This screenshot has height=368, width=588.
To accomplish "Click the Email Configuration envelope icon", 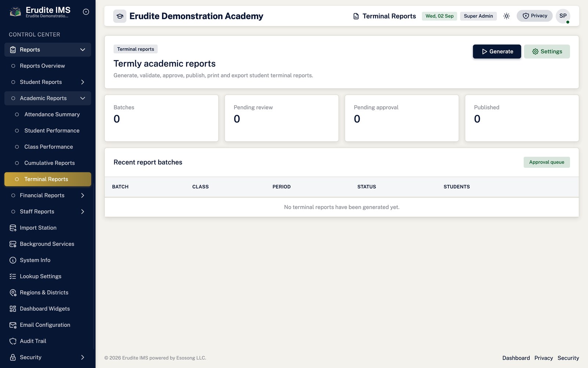I will pyautogui.click(x=13, y=325).
